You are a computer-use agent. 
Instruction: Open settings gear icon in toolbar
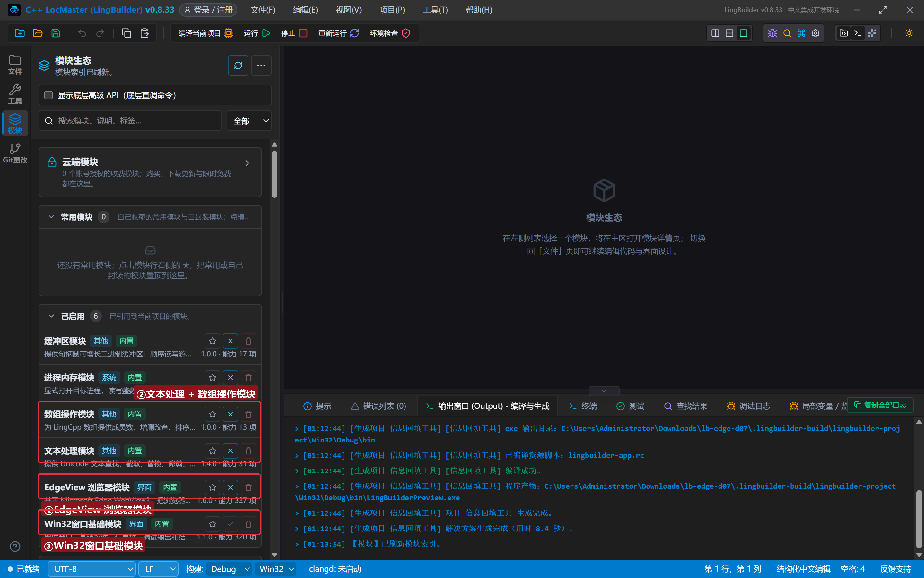coord(815,33)
